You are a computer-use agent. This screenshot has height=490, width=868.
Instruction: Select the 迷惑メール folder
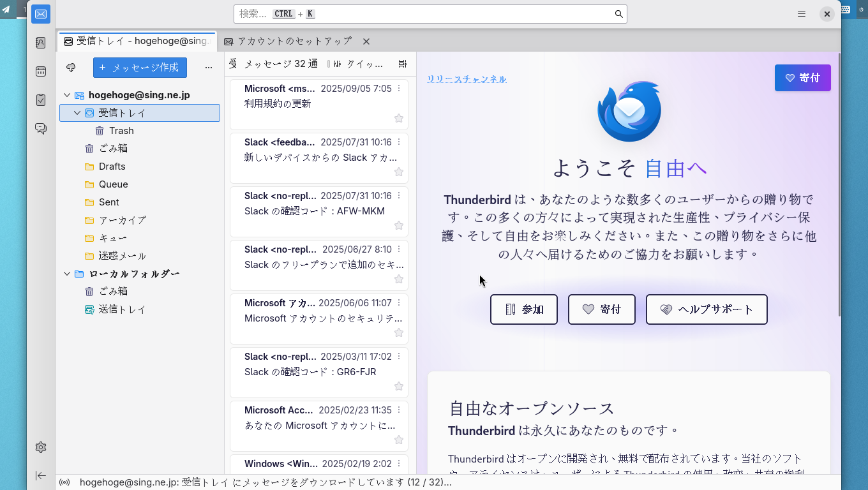(140, 256)
